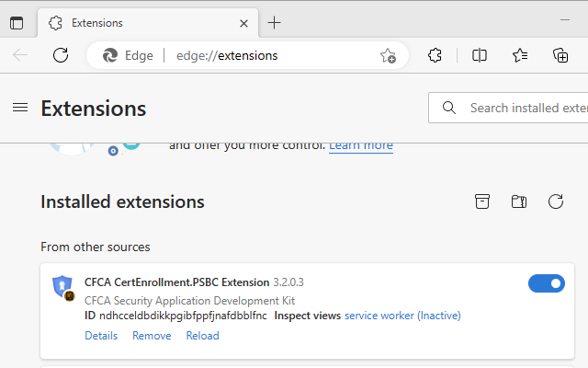
Task: Open the Extensions puzzle toolbar icon
Action: coord(435,55)
